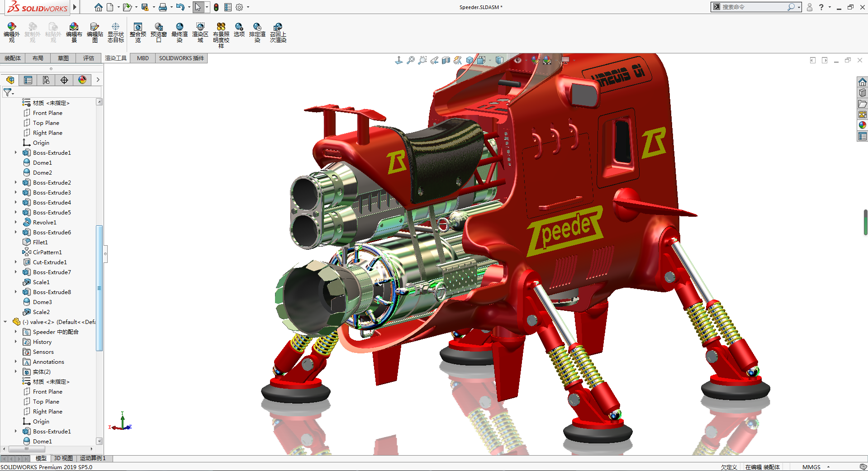Select the CirPattern1 feature
Screen dimensions: 868x471
47,252
